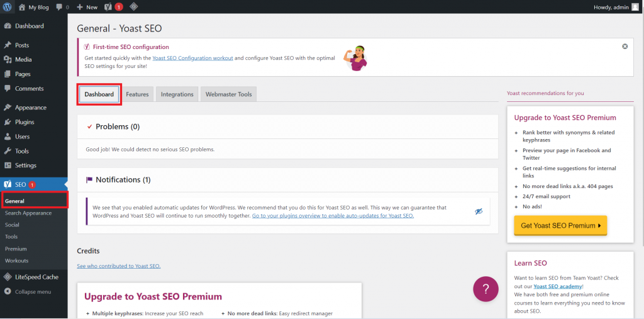This screenshot has width=644, height=319.
Task: Open the Yoast SEO Configuration workout link
Action: [x=192, y=58]
